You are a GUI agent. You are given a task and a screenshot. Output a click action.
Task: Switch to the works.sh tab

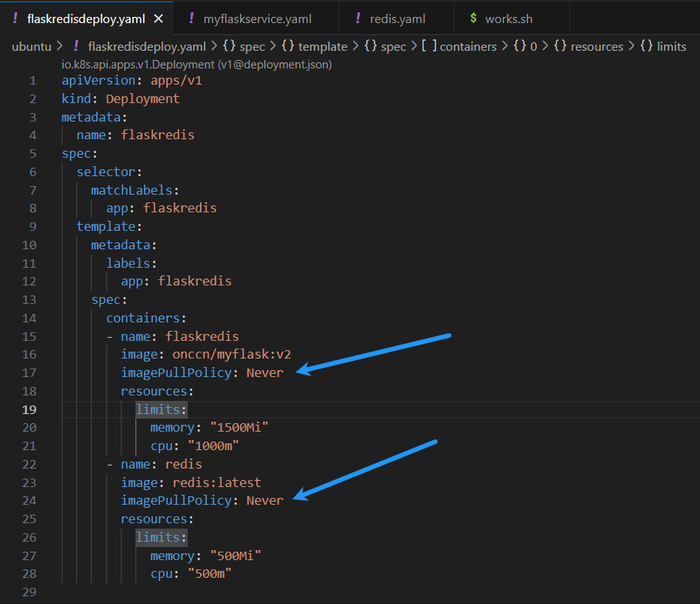pos(508,18)
